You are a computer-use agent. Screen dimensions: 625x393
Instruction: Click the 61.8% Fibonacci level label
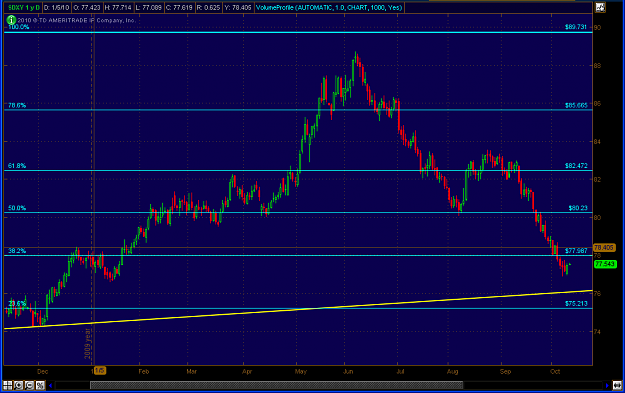point(17,165)
